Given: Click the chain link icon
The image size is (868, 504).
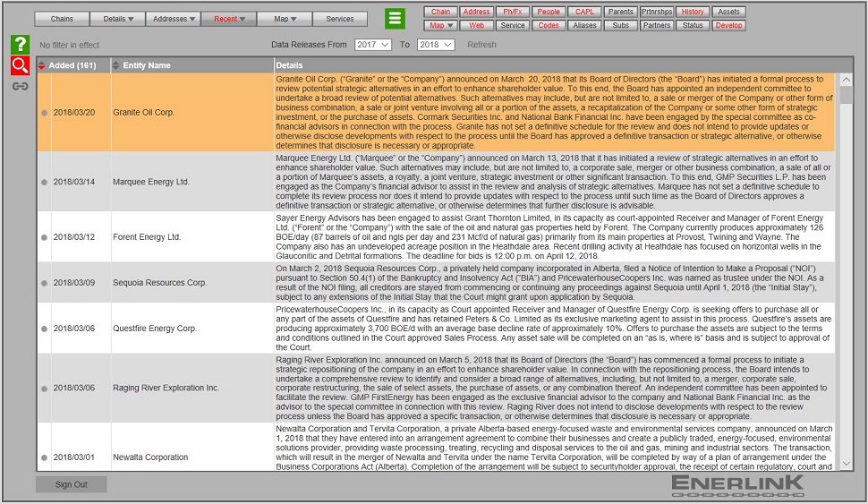Looking at the screenshot, I should [20, 86].
